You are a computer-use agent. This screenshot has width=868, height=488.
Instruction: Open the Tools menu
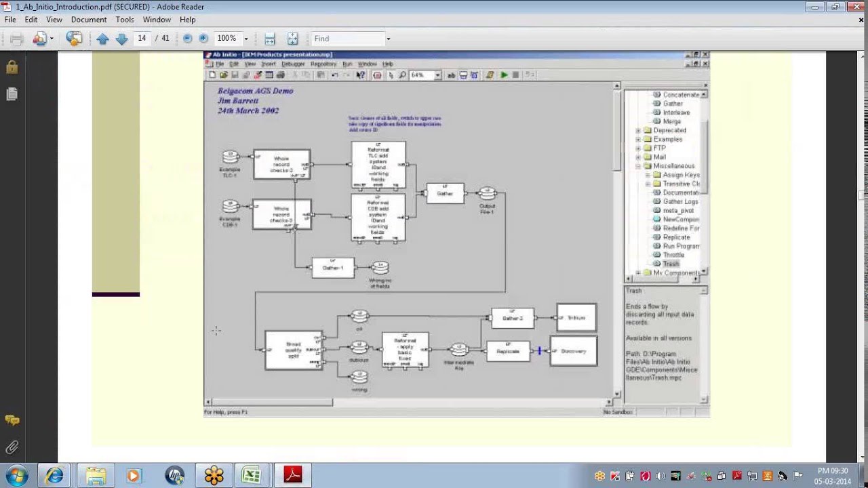[x=125, y=20]
